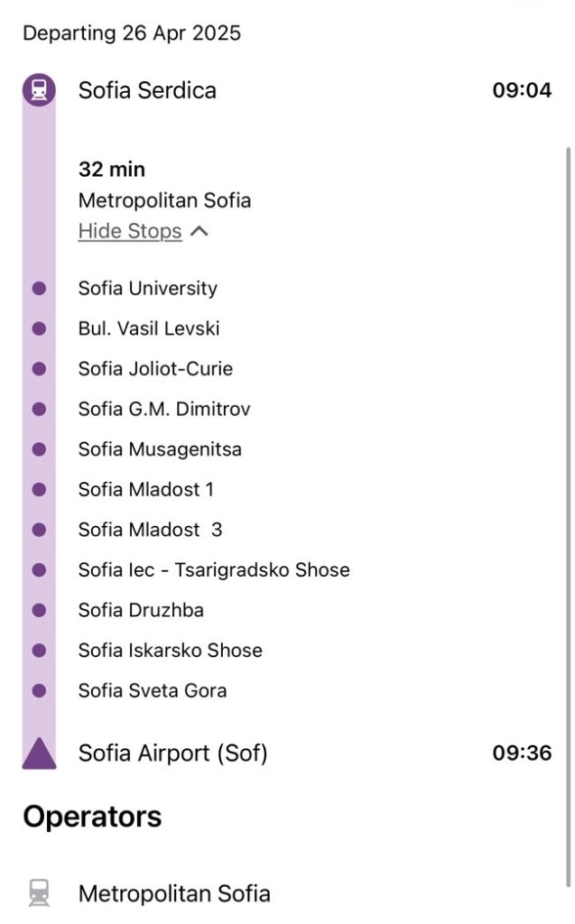Viewport: 575px width, 924px height.
Task: Open the Sofia Airport (Sof) destination
Action: tap(172, 753)
